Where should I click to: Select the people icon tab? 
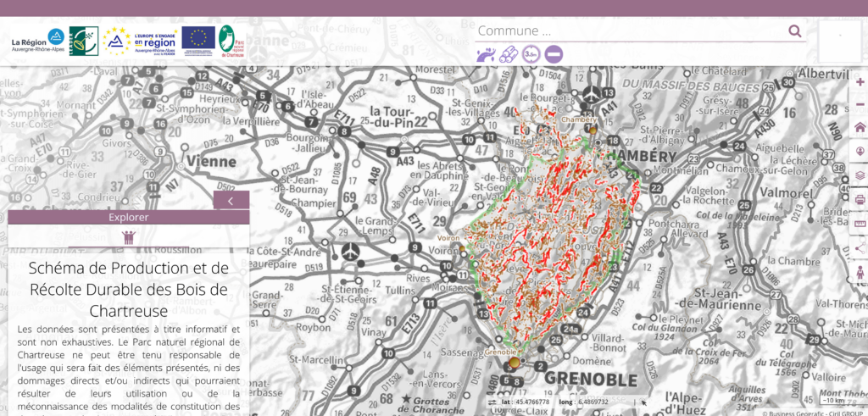(x=129, y=237)
